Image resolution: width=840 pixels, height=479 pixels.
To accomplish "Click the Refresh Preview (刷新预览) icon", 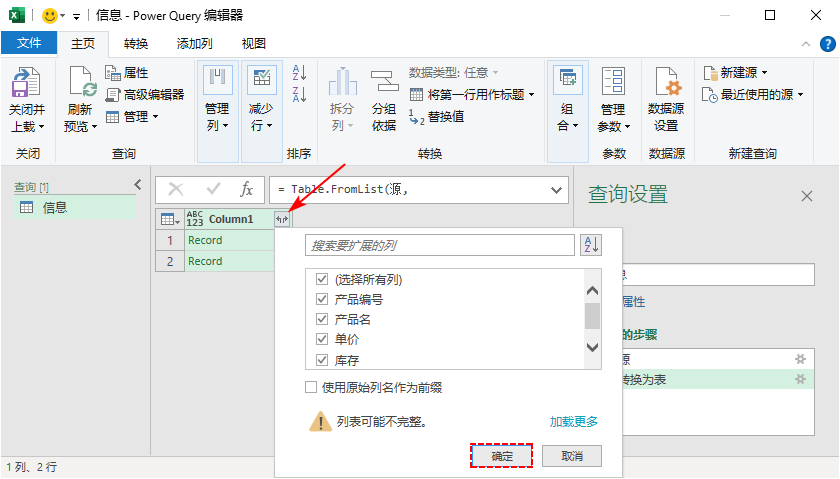I will click(82, 83).
